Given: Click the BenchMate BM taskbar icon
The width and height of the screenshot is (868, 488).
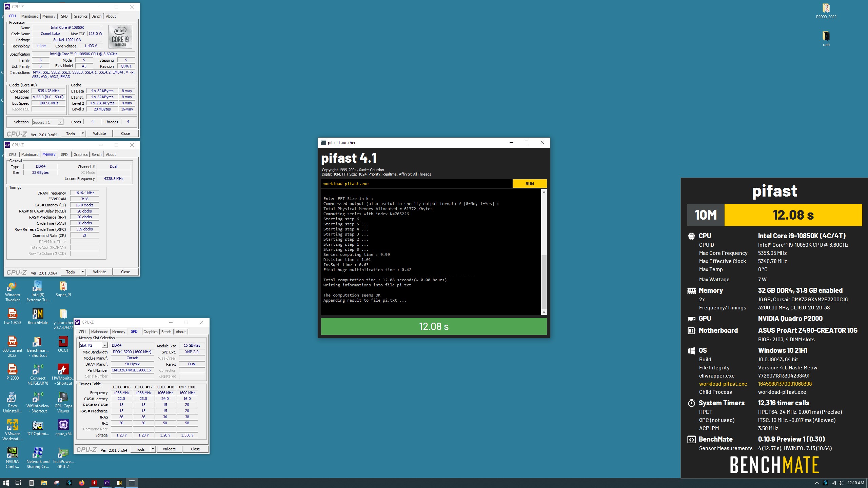Looking at the screenshot, I should tap(119, 483).
